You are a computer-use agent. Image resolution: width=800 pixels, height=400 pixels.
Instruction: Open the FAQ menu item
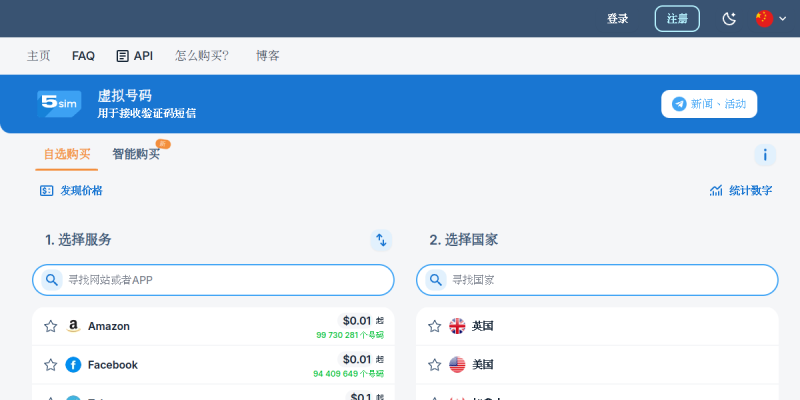click(x=83, y=56)
